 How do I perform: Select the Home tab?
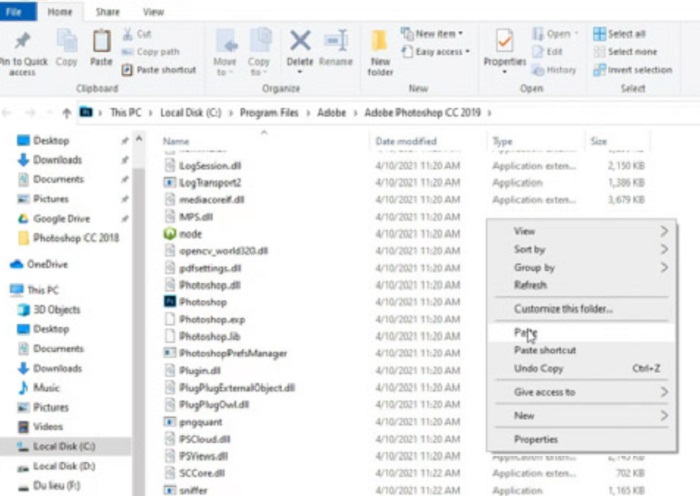click(x=60, y=12)
